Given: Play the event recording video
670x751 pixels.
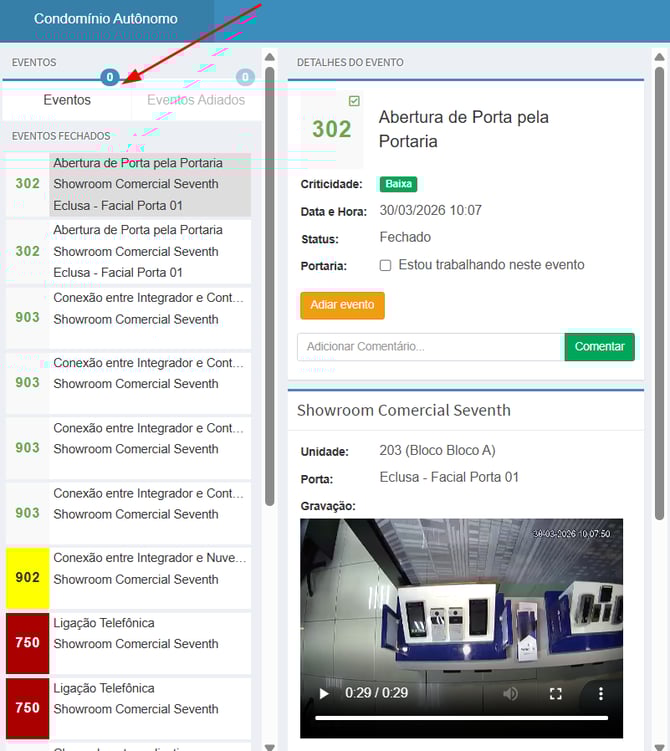Looking at the screenshot, I should click(x=323, y=693).
